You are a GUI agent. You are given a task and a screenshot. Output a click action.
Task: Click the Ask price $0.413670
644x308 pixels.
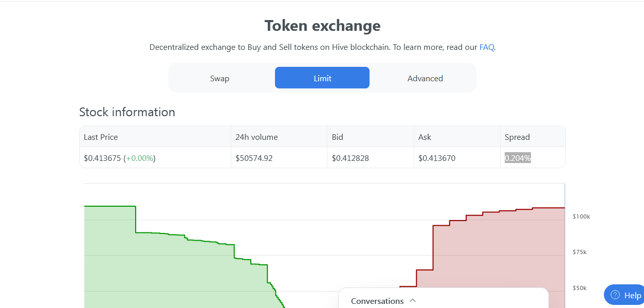tap(436, 158)
